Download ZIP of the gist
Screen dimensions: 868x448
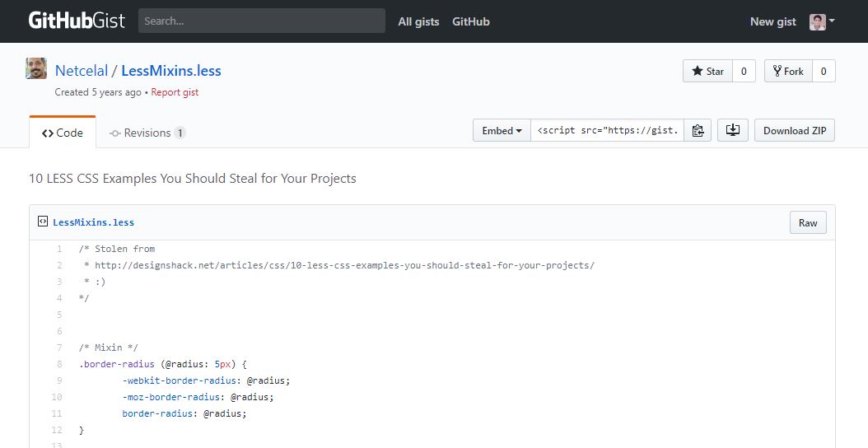tap(795, 131)
